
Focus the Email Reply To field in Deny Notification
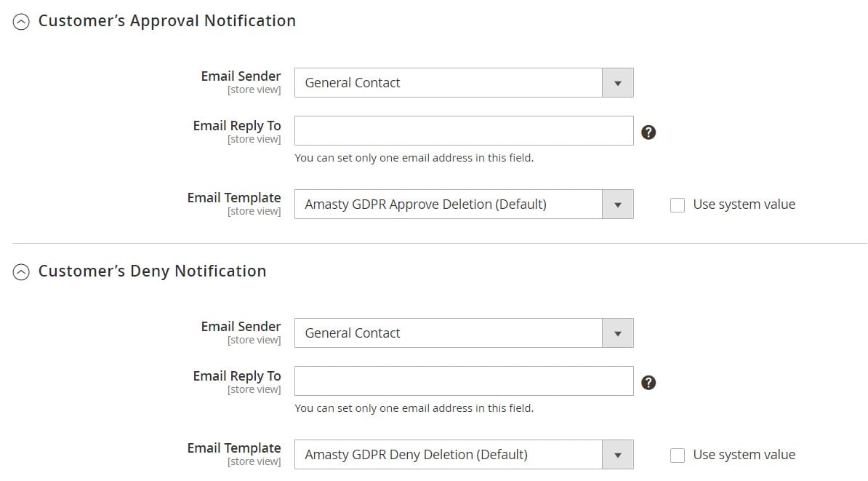464,381
